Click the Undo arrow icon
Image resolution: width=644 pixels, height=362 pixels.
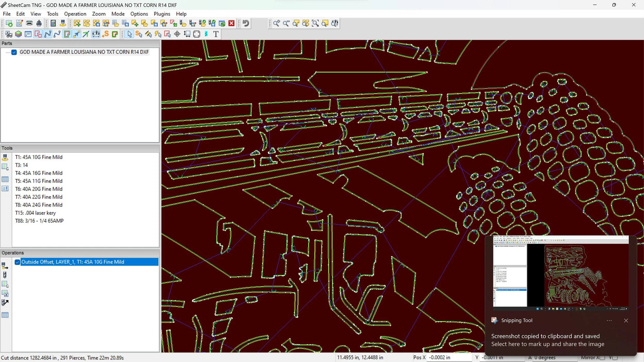[246, 23]
